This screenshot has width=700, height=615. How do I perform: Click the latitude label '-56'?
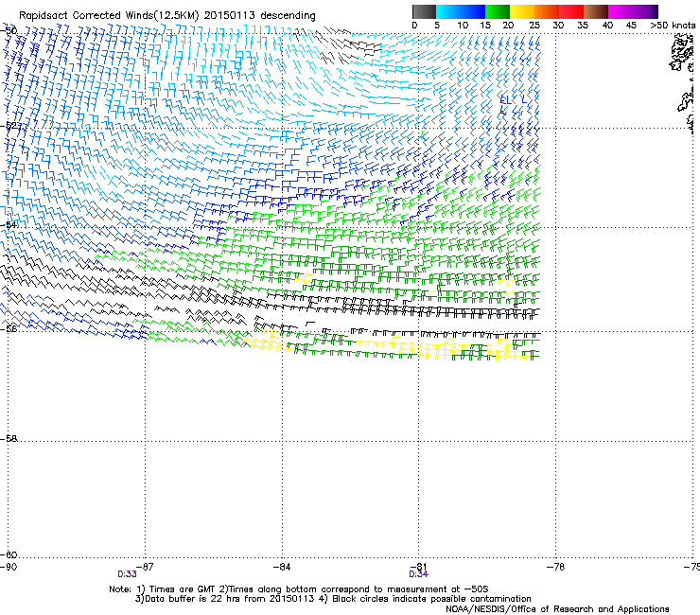[x=9, y=328]
